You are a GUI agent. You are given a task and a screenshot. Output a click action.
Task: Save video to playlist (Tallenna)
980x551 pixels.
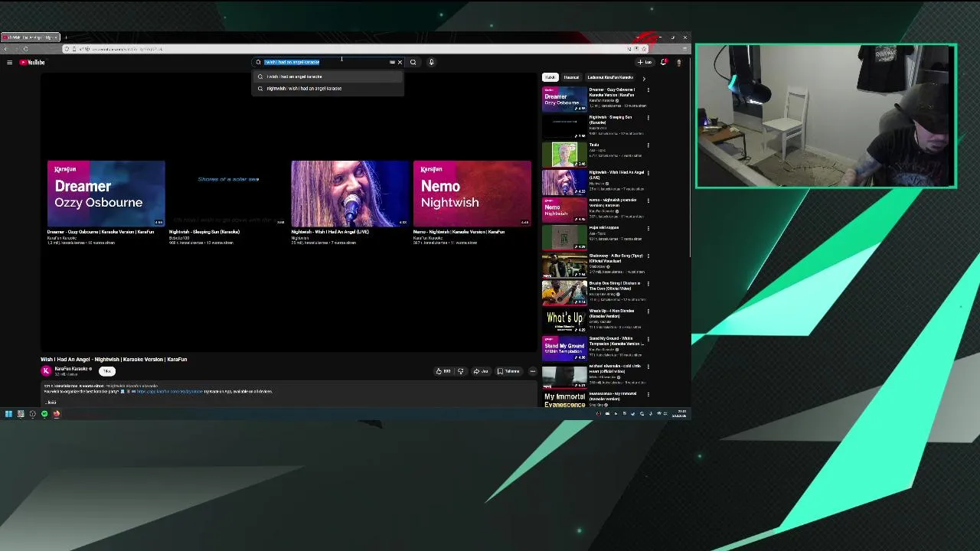point(508,371)
